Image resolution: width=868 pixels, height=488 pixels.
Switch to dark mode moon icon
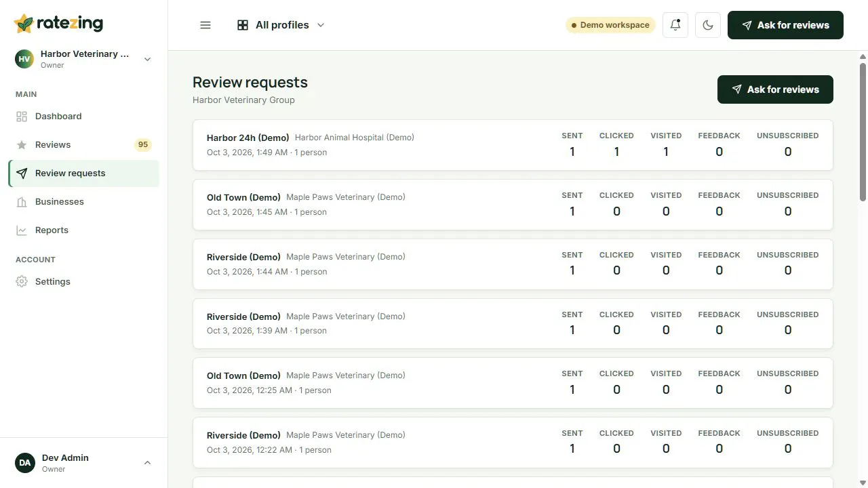click(x=708, y=25)
